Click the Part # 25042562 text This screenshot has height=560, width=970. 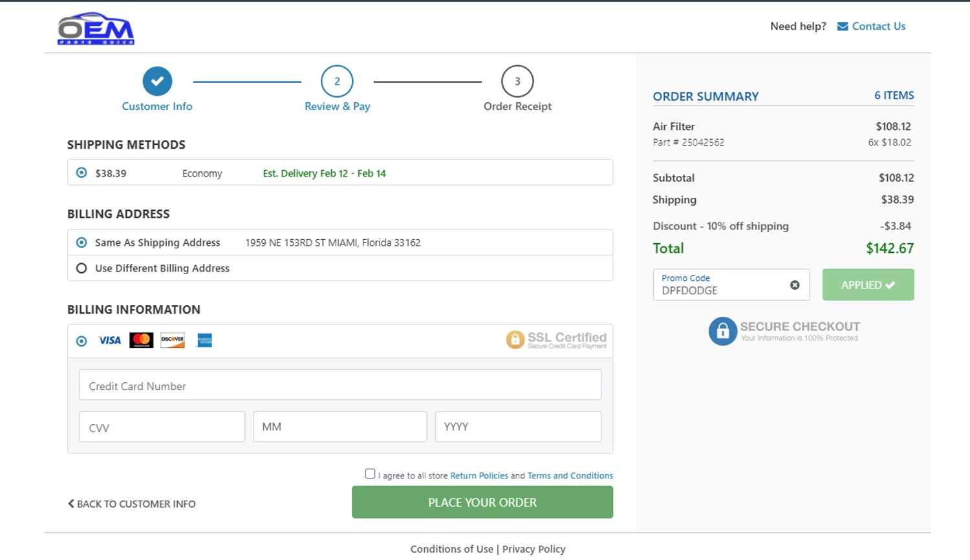coord(689,142)
